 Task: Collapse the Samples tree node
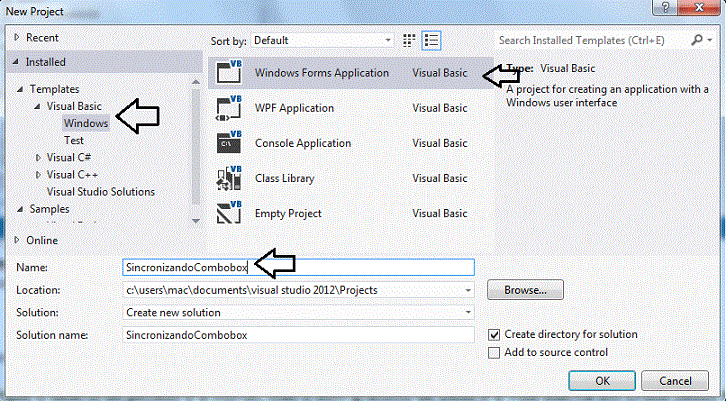[x=20, y=209]
